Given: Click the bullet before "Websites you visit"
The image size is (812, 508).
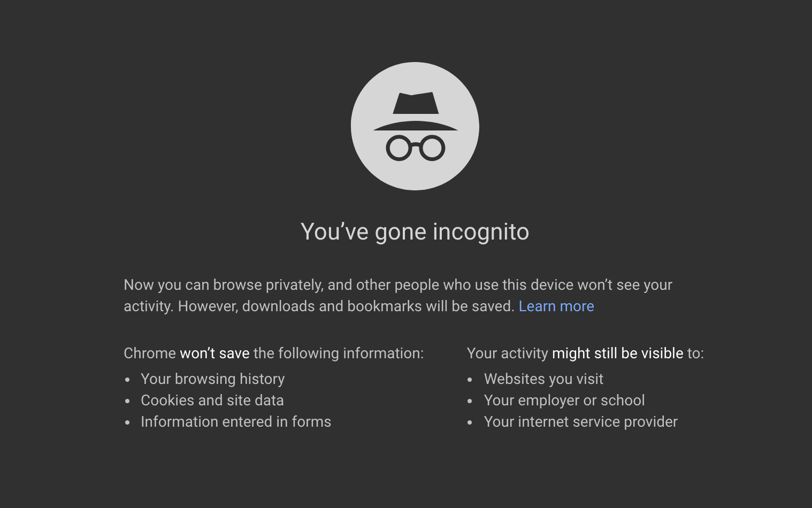Looking at the screenshot, I should [470, 380].
